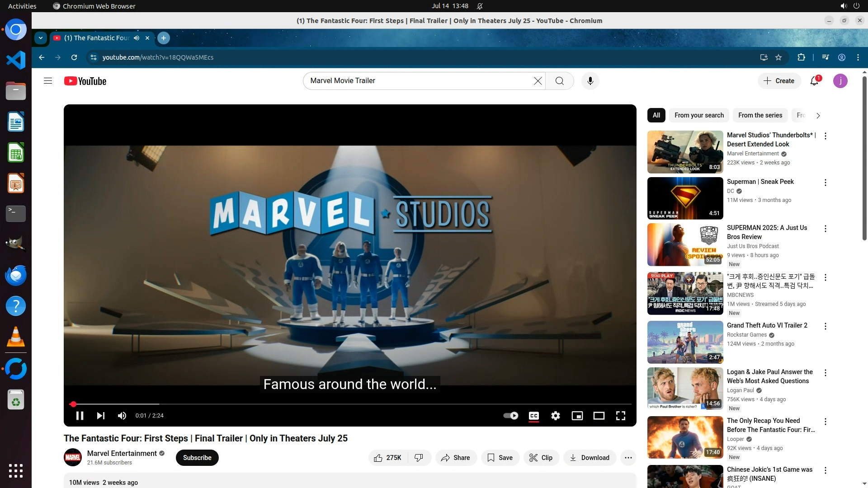The height and width of the screenshot is (488, 868).
Task: Click the Share button
Action: pyautogui.click(x=456, y=458)
